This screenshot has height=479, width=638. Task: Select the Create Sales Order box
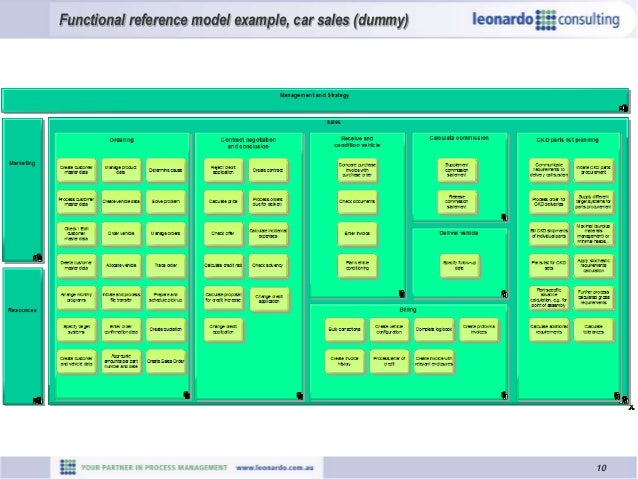(165, 361)
